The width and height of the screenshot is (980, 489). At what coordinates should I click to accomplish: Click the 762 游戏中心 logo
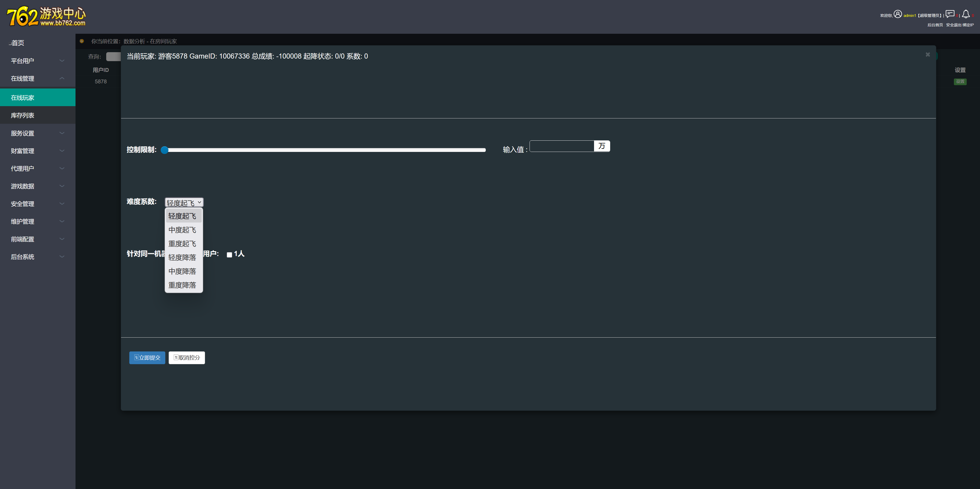click(x=46, y=16)
